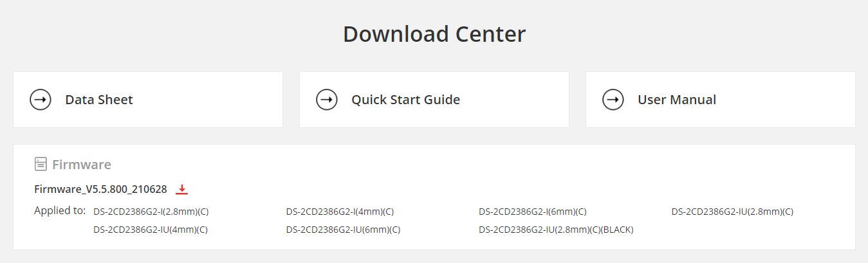
Task: Click the arrow icon beside User Manual
Action: (x=613, y=100)
